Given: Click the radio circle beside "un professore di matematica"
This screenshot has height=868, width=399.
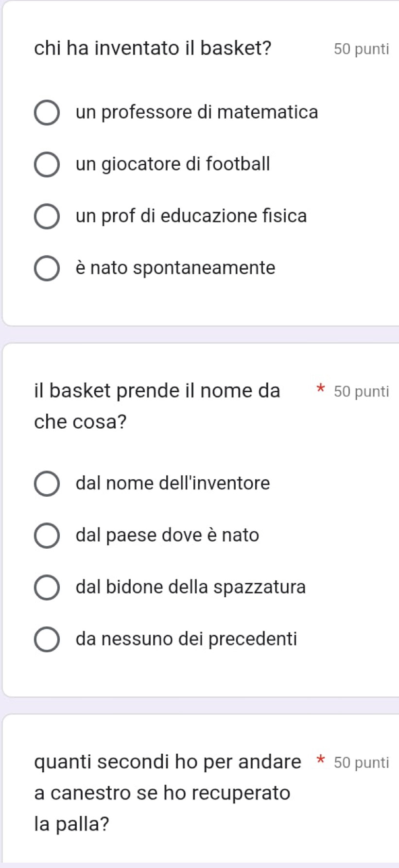Looking at the screenshot, I should pyautogui.click(x=47, y=113).
